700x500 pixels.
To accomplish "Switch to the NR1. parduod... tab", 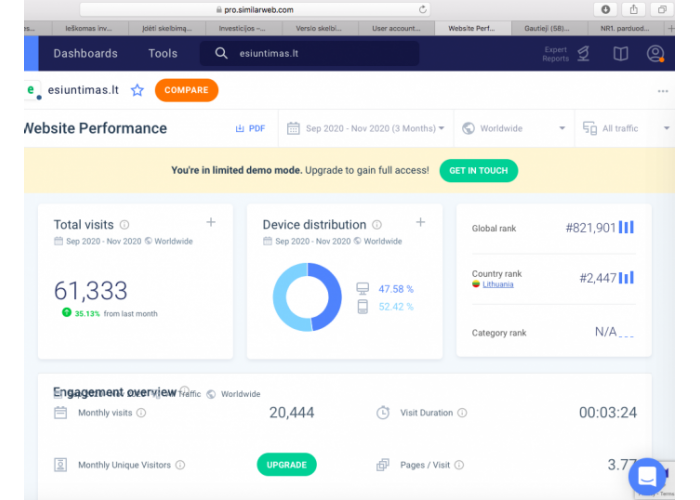I will [625, 28].
